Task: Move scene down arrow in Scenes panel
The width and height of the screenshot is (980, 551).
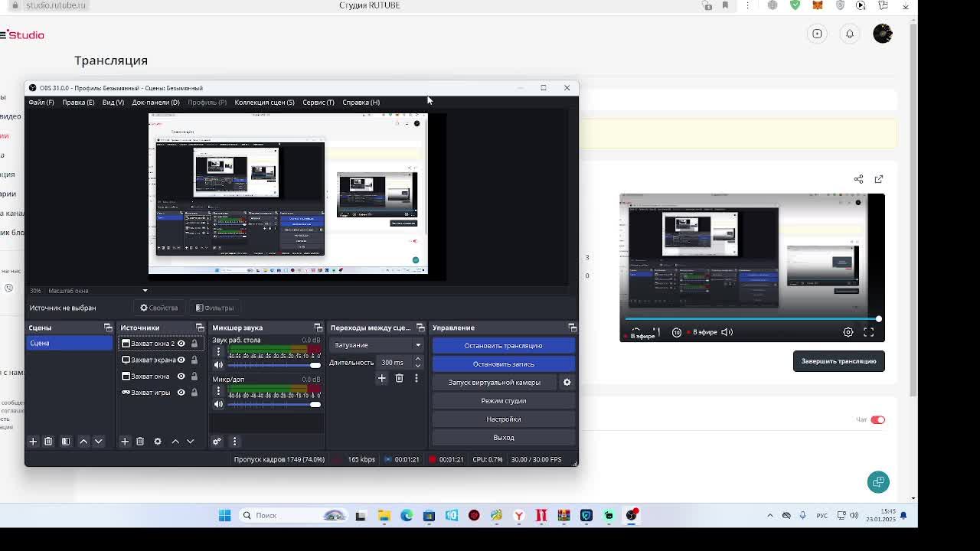Action: [98, 442]
